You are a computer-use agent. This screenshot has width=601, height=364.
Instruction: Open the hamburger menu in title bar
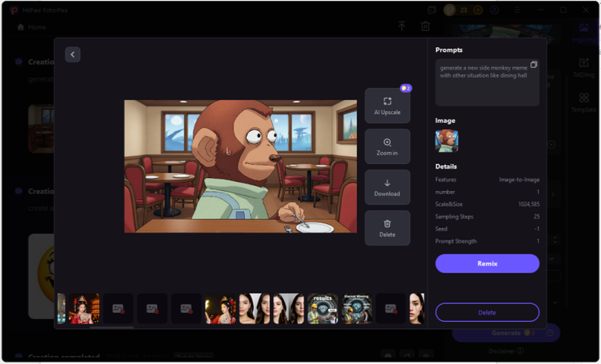[x=517, y=10]
